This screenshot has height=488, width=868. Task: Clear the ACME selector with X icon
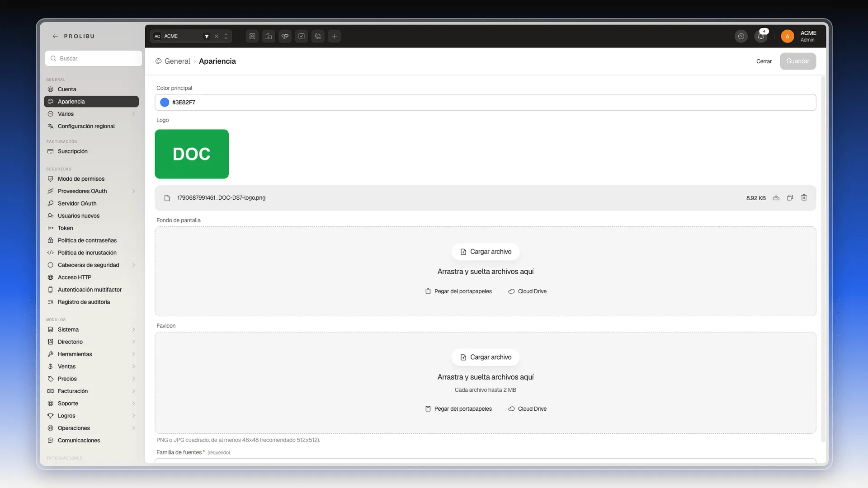[x=217, y=36]
